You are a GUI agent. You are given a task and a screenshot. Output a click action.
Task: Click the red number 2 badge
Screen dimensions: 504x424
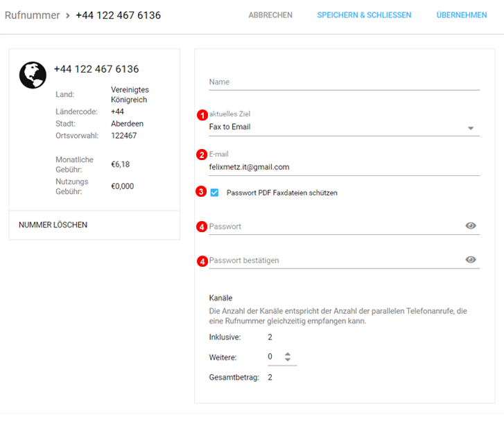tap(202, 154)
